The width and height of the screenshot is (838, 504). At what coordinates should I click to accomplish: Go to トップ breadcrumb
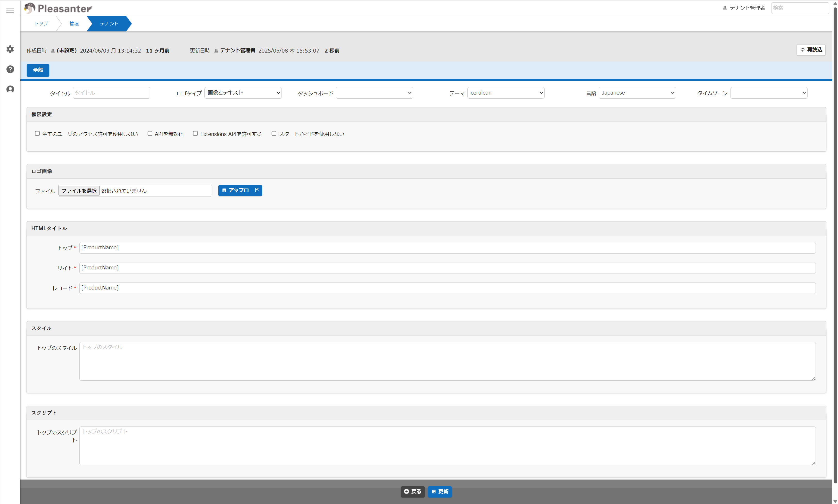(x=42, y=23)
